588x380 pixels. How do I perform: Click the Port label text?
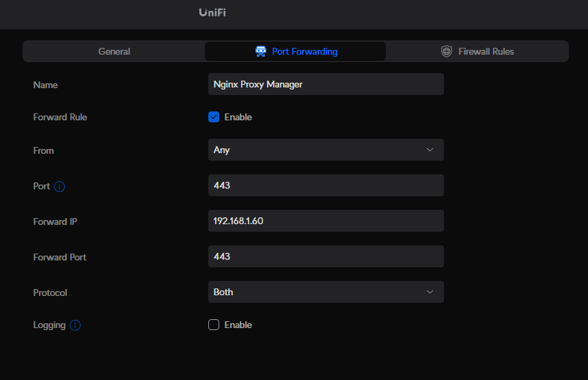(x=41, y=187)
